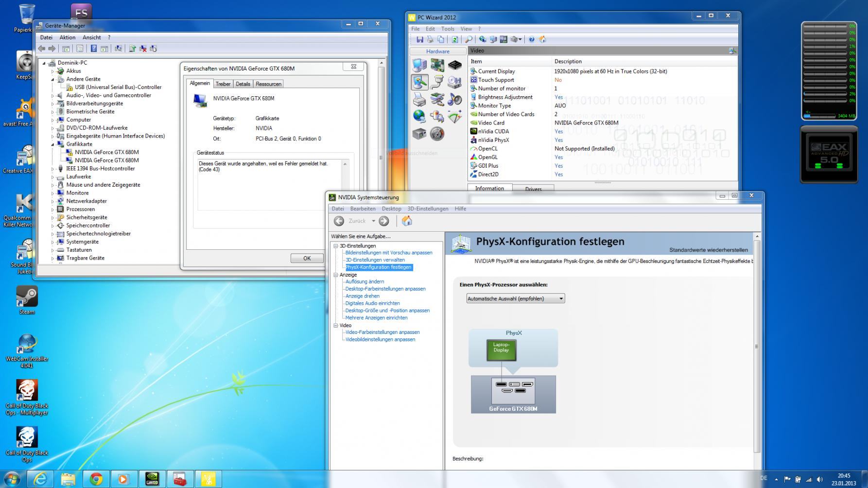The image size is (868, 488).
Task: Click the Home icon in PC Wizard toolbar
Action: click(543, 39)
